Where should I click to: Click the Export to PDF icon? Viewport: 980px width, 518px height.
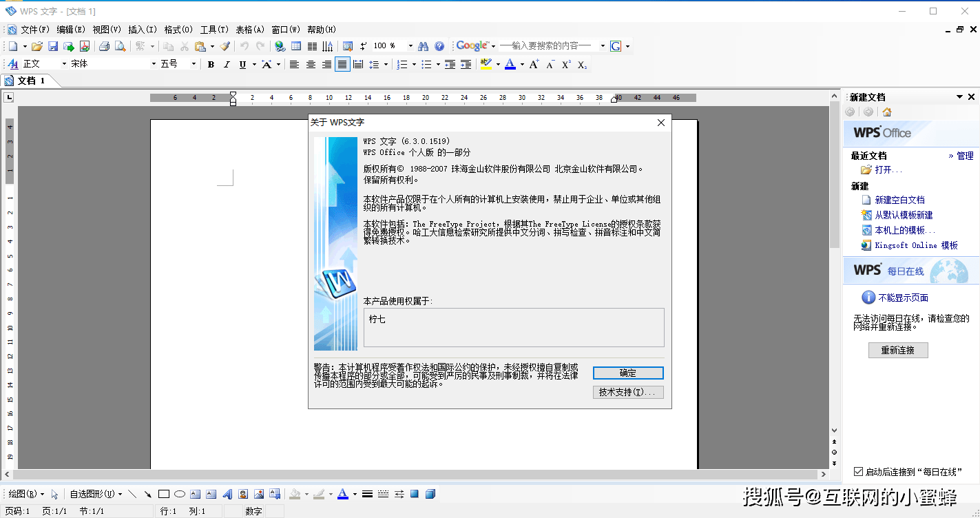click(85, 46)
